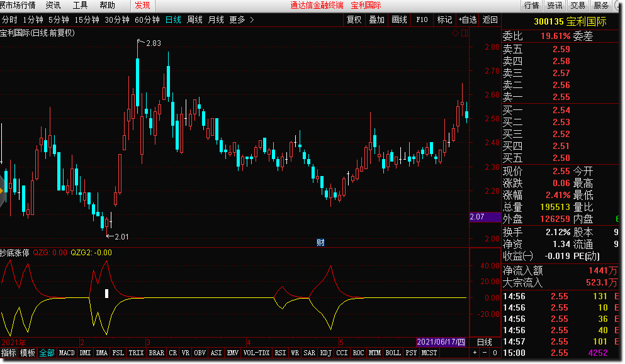Select the 模板 tab at bottom

point(28,353)
